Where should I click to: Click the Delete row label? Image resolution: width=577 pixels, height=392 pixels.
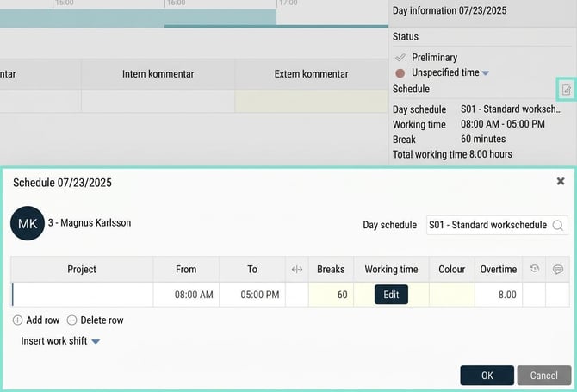coord(102,320)
